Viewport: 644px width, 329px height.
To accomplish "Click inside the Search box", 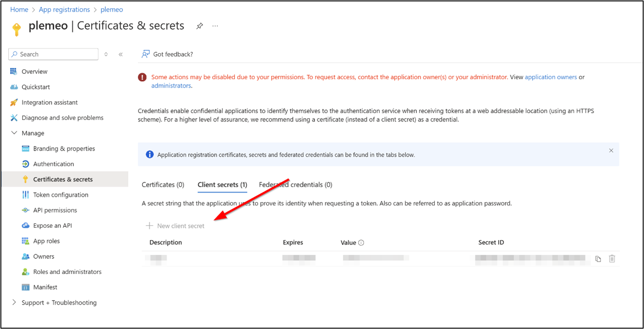I will coord(53,54).
